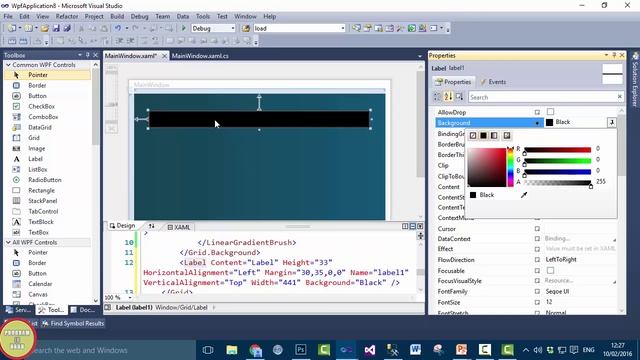This screenshot has width=640, height=360.
Task: Select the Tile Brush icon
Action: [507, 136]
